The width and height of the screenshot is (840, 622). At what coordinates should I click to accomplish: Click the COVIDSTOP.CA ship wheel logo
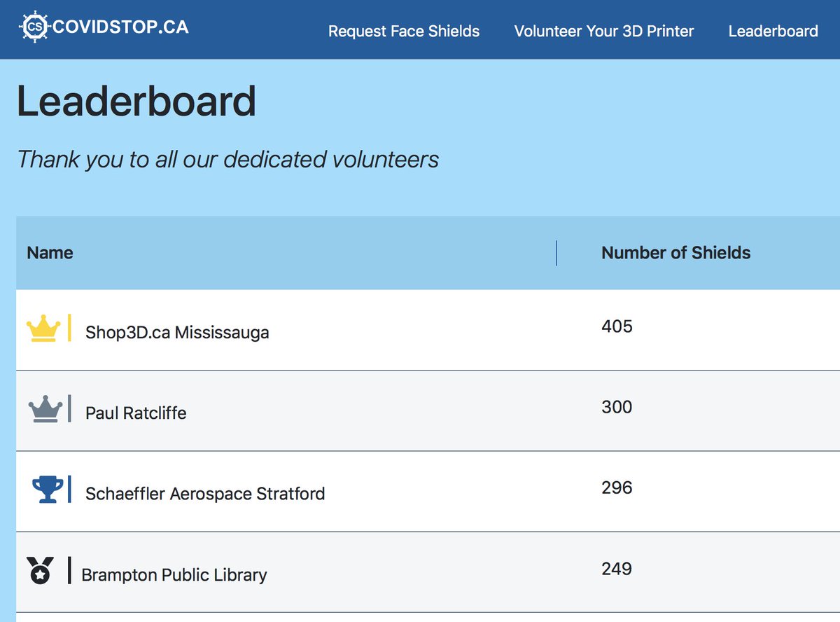[x=34, y=28]
